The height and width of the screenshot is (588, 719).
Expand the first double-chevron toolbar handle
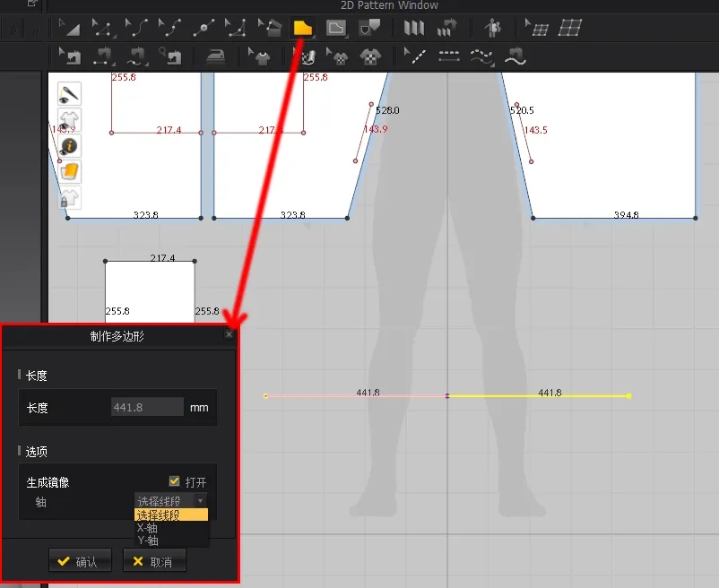(x=13, y=30)
